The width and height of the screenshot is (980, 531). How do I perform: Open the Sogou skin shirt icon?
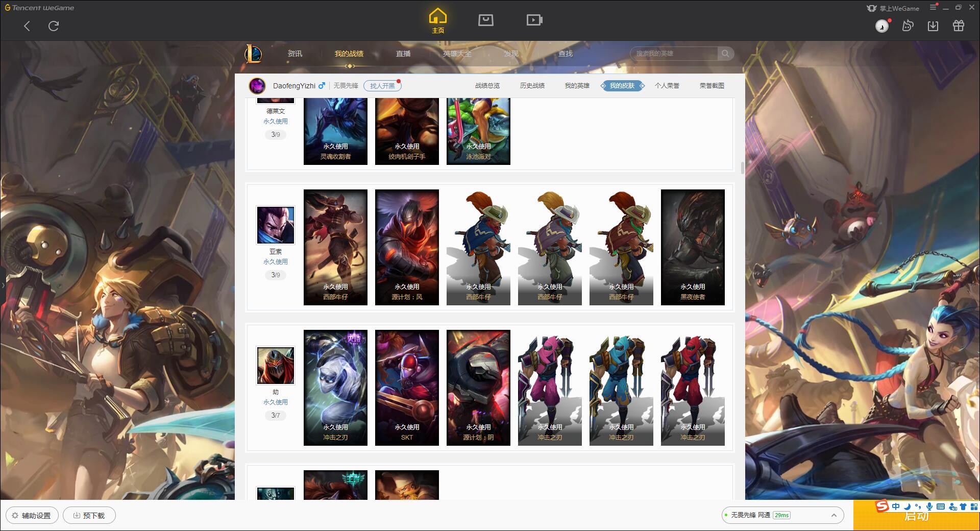tap(963, 506)
